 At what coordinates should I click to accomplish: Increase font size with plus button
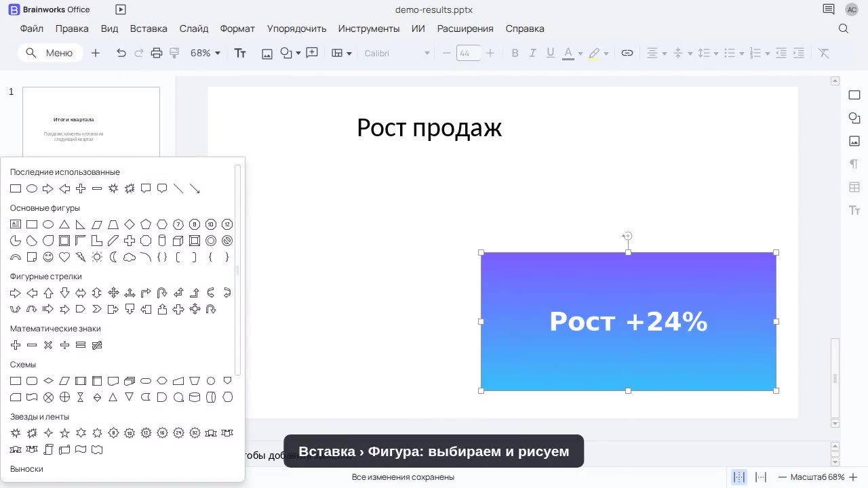(490, 53)
